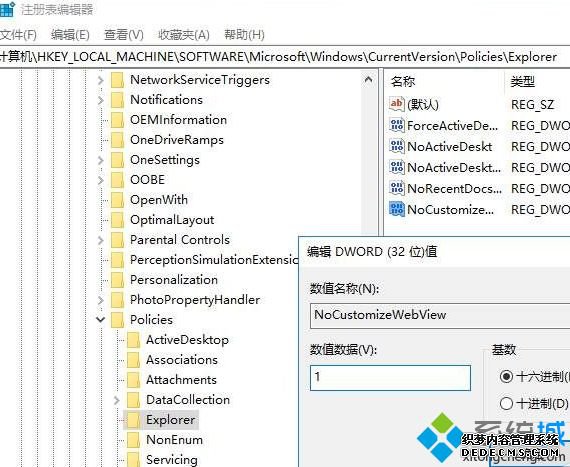Click the 数值名称(N) NoCustomizeWebView field
This screenshot has height=467, width=570.
tap(440, 315)
